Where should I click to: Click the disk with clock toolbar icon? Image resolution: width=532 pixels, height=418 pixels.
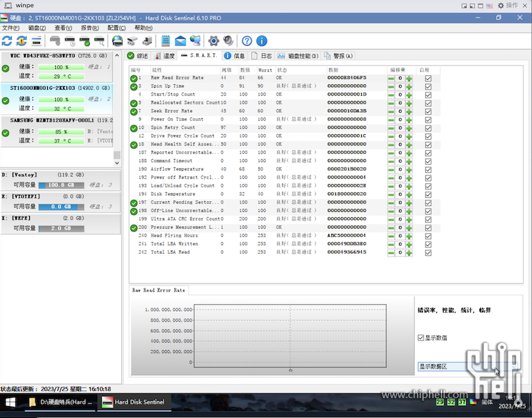(x=70, y=41)
